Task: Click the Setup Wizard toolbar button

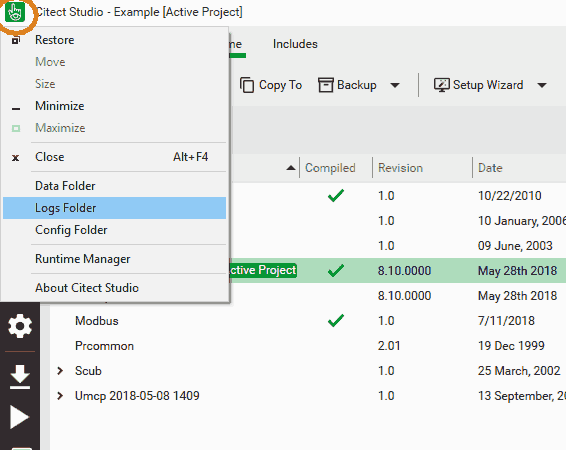Action: click(x=479, y=85)
